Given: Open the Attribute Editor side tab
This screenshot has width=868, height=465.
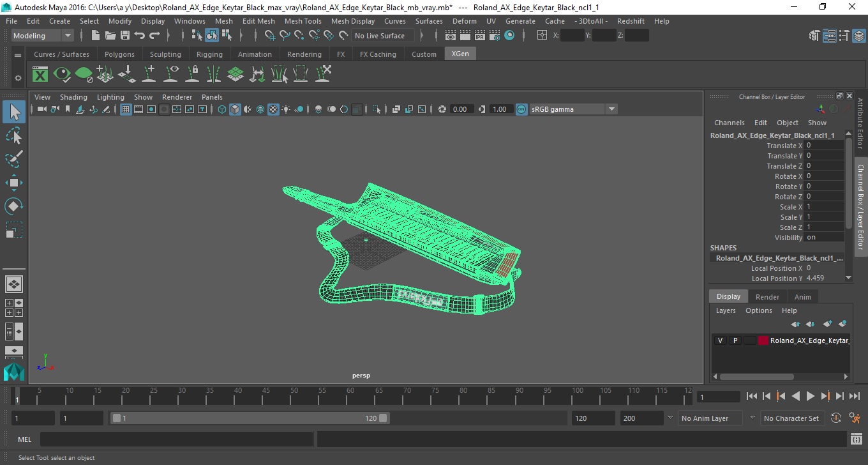Looking at the screenshot, I should pos(860,123).
